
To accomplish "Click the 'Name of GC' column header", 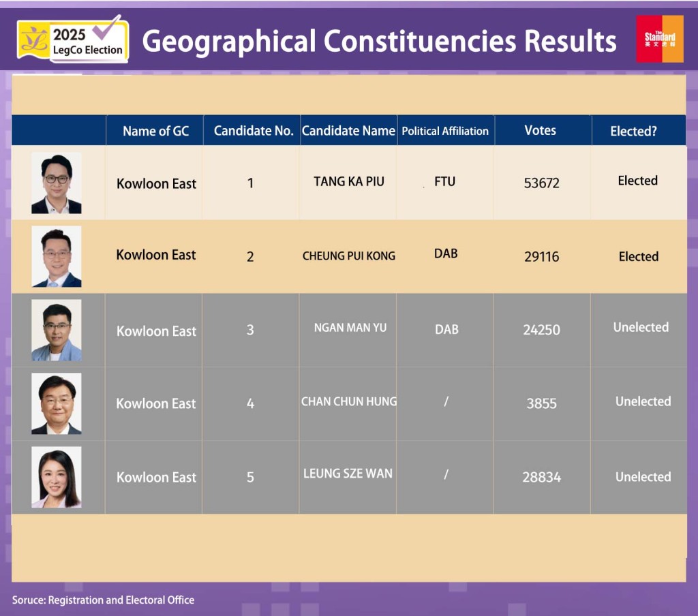I will 155,131.
